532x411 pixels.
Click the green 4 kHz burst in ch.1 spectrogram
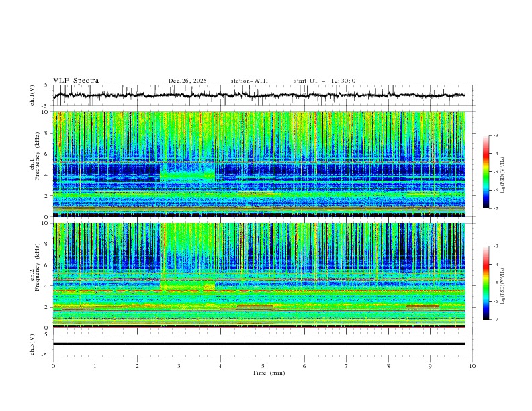(187, 174)
